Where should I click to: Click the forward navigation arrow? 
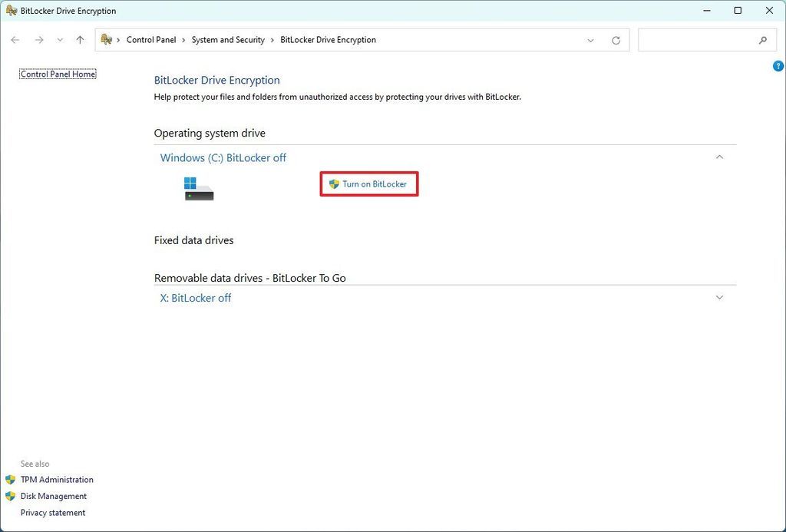click(37, 40)
